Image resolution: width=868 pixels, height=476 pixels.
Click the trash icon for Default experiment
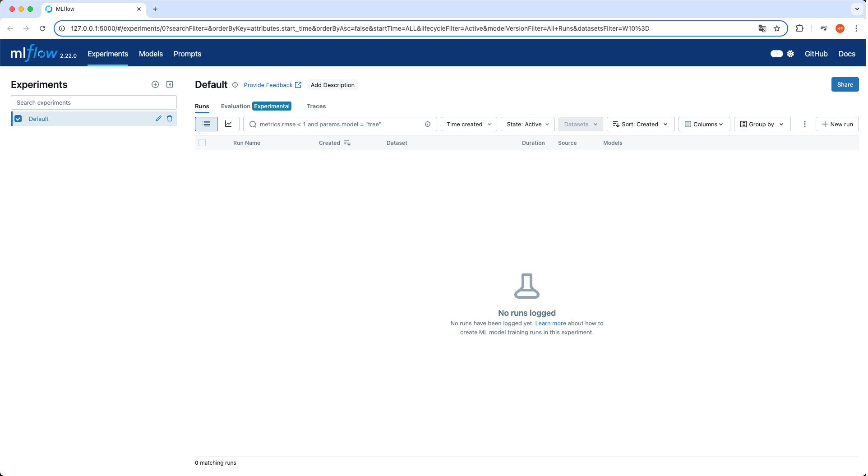pyautogui.click(x=170, y=119)
